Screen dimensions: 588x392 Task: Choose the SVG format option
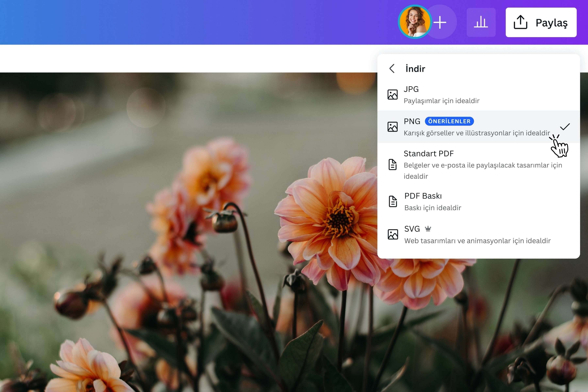coord(479,235)
